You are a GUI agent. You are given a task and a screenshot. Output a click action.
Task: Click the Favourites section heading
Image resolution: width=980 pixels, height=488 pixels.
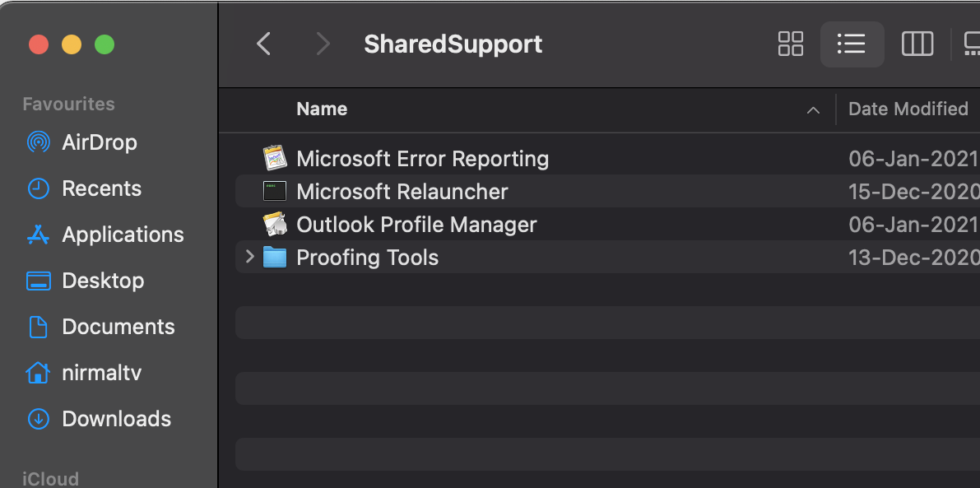tap(69, 104)
